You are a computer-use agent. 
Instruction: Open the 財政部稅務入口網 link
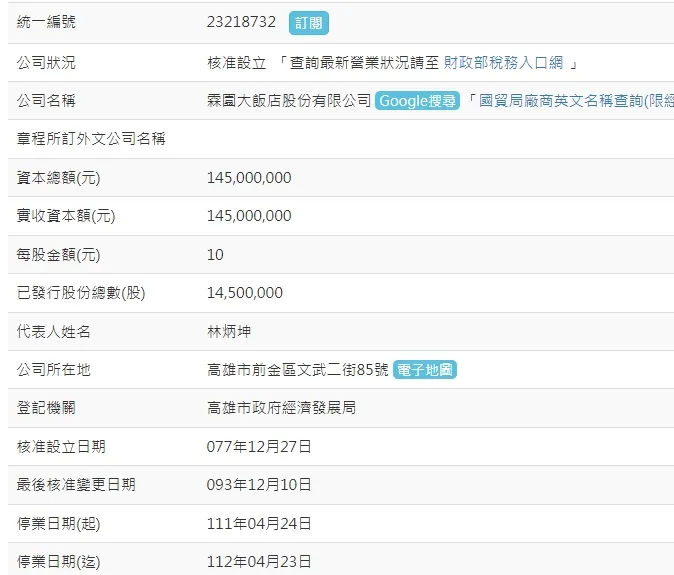tap(503, 63)
